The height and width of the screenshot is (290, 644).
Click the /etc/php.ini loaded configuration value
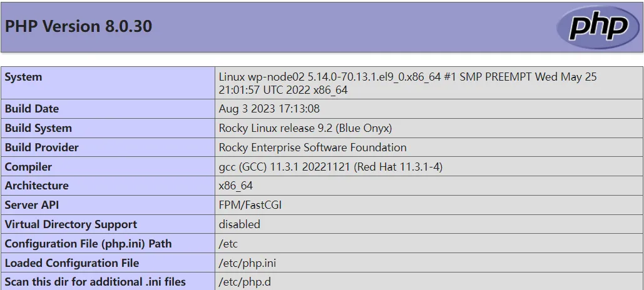coord(245,263)
